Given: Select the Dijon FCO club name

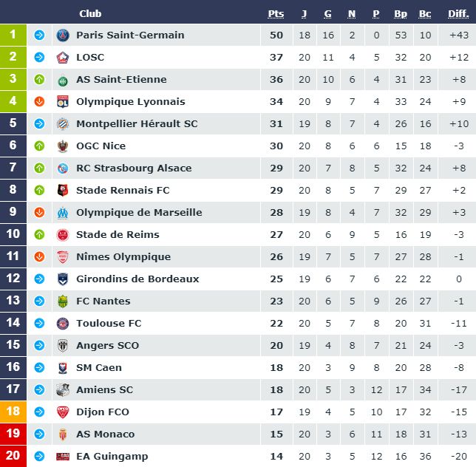Looking at the screenshot, I should 103,412.
